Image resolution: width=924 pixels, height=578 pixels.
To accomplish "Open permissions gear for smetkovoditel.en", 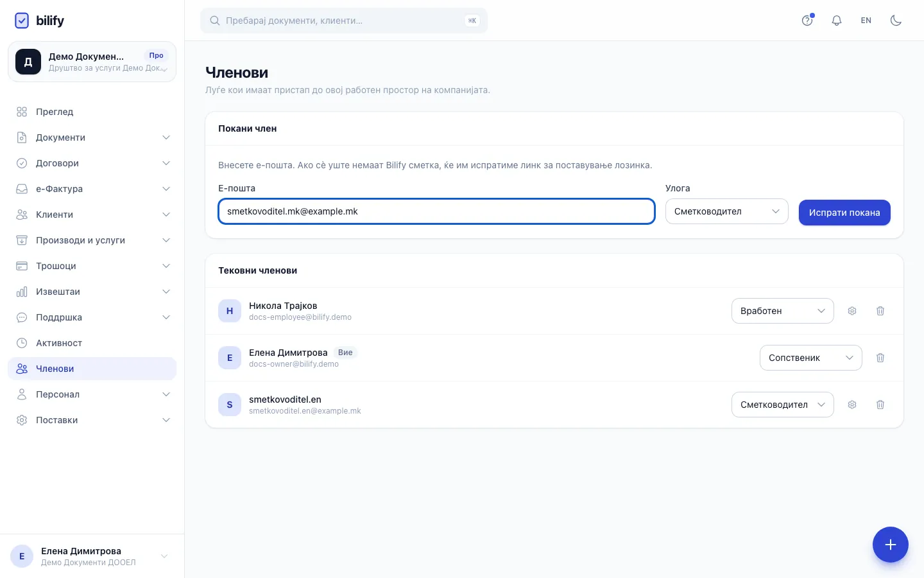I will click(x=852, y=405).
